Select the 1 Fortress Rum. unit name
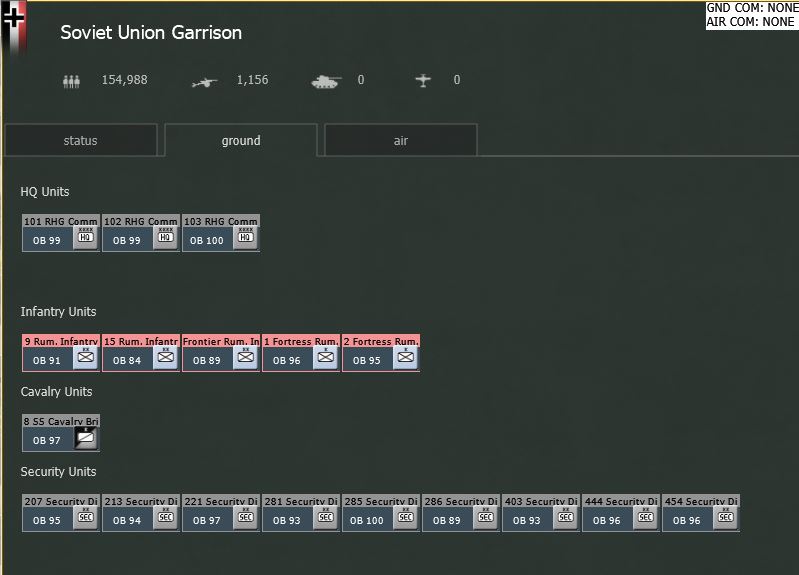The height and width of the screenshot is (575, 799). coord(301,341)
